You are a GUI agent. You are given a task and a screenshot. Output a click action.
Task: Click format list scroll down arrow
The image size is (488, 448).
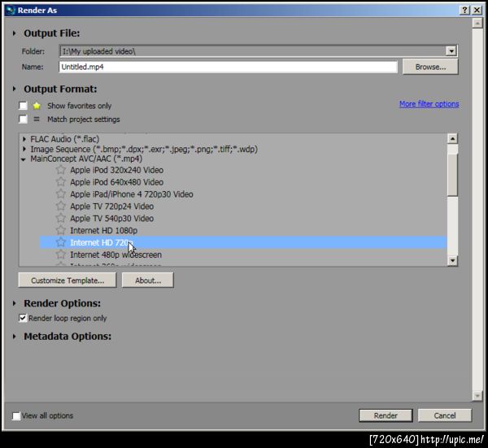coord(452,260)
